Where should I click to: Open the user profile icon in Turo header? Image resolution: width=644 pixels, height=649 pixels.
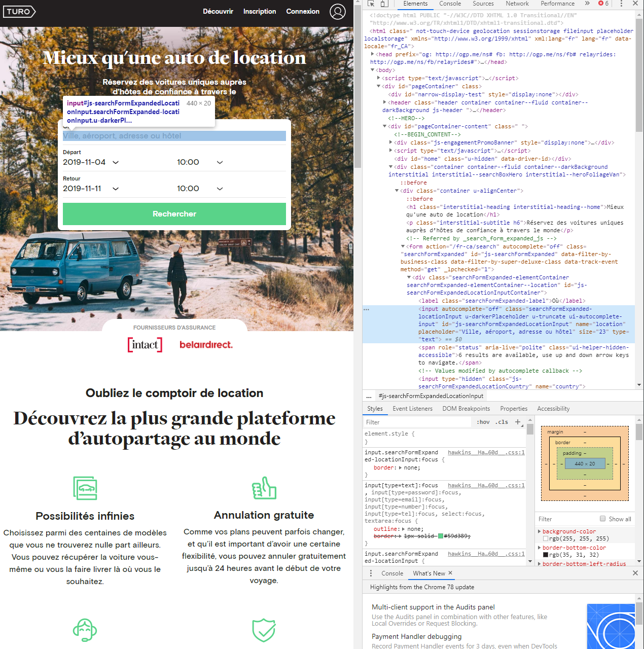pos(337,12)
